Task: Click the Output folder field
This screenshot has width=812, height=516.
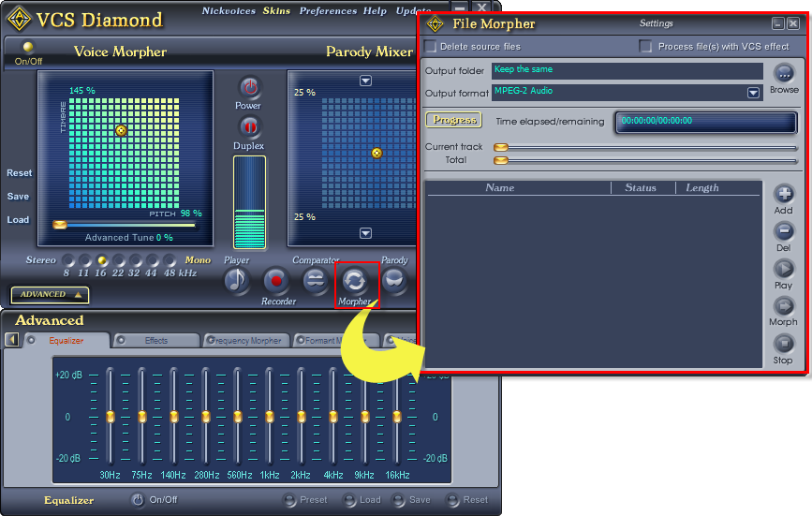Action: pyautogui.click(x=627, y=71)
